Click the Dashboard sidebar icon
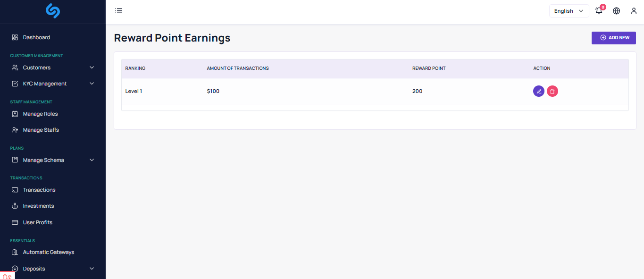Viewport: 644px width, 279px height. [15, 37]
